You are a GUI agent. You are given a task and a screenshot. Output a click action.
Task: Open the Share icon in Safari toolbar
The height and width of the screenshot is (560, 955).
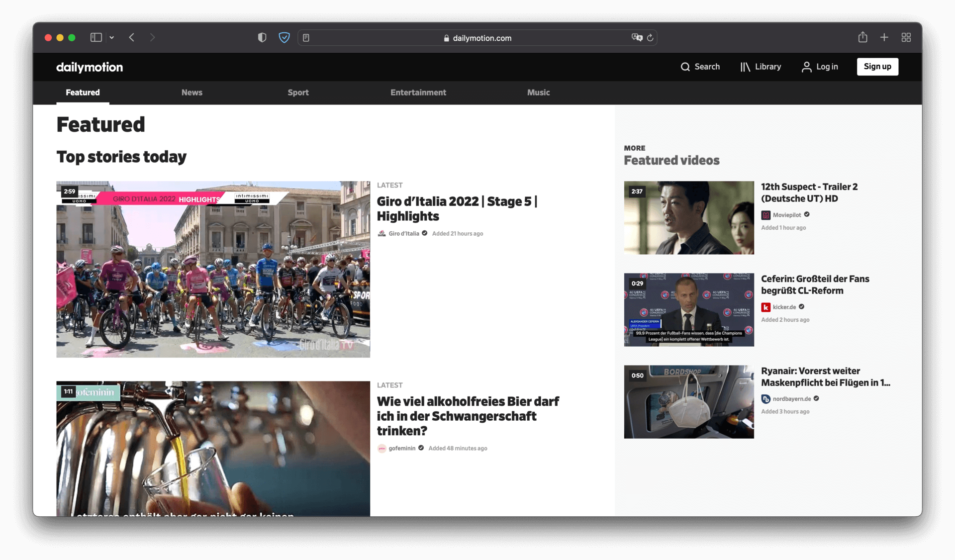862,37
